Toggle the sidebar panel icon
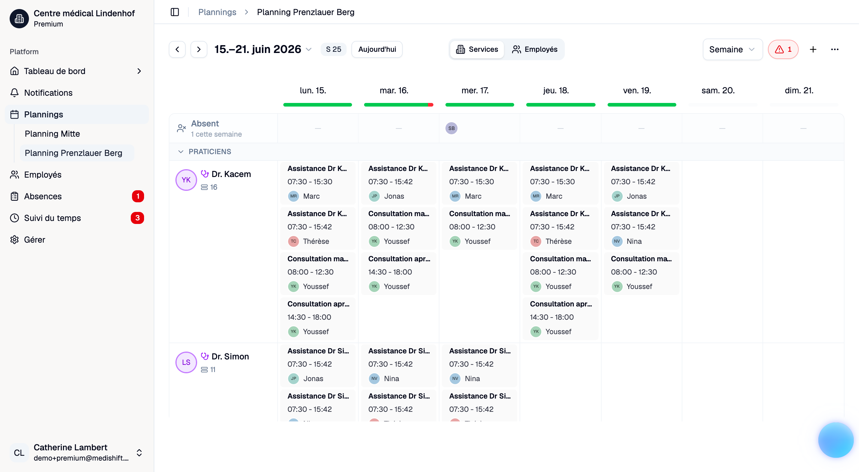The image size is (868, 472). click(x=175, y=12)
